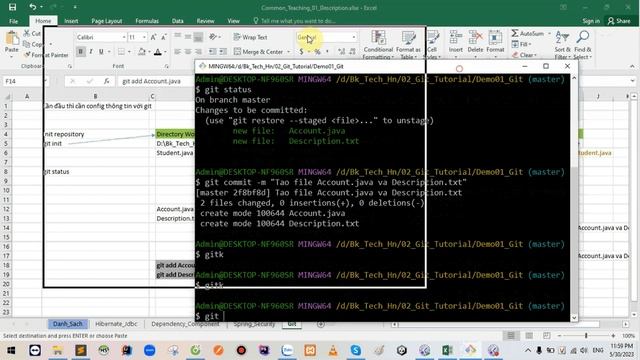Click Sign in link
This screenshot has height=360, width=640.
pyautogui.click(x=591, y=21)
